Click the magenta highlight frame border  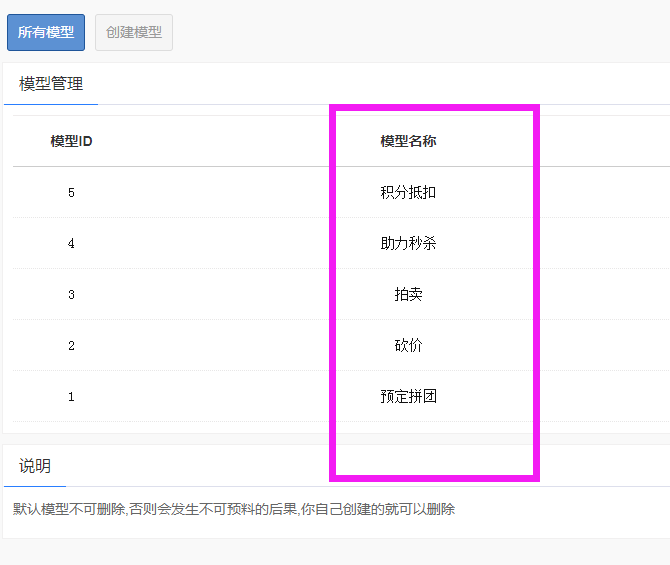click(x=334, y=290)
